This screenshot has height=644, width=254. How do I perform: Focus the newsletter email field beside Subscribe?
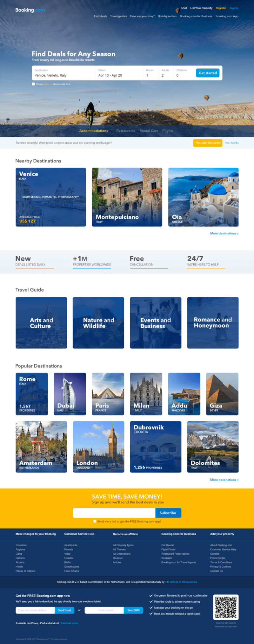[x=114, y=513]
